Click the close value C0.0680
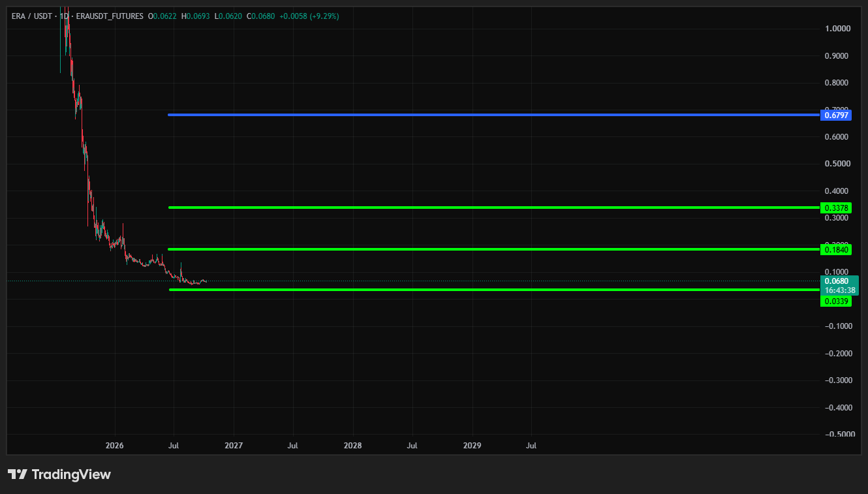 (x=260, y=16)
